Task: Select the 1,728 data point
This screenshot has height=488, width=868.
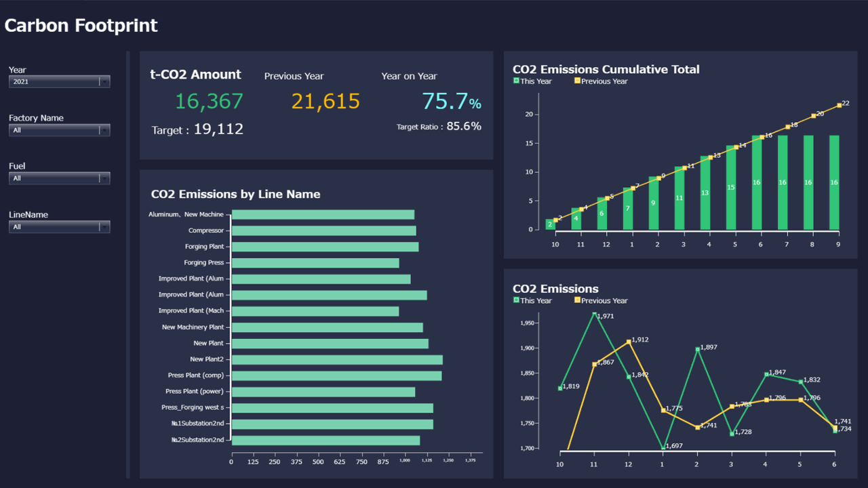Action: pyautogui.click(x=732, y=434)
